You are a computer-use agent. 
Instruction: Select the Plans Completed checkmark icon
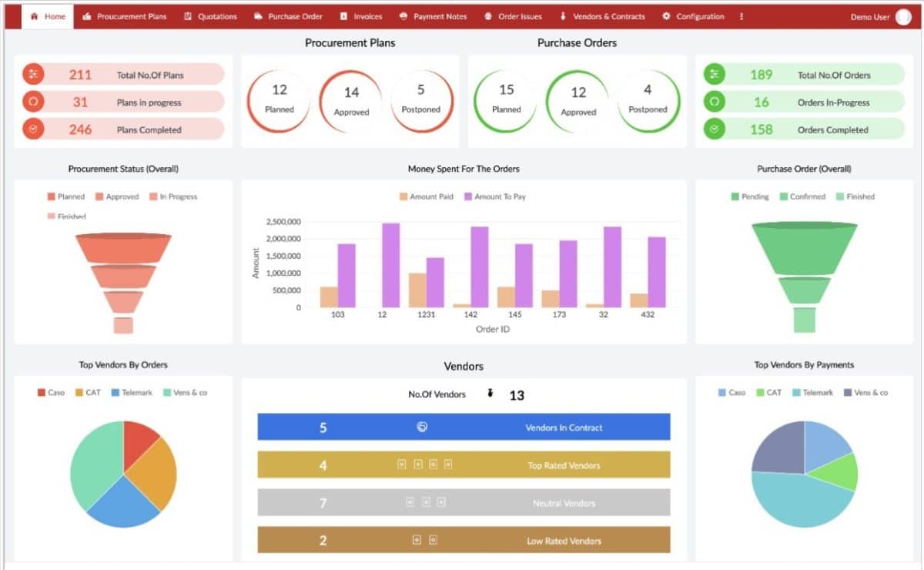[x=32, y=129]
